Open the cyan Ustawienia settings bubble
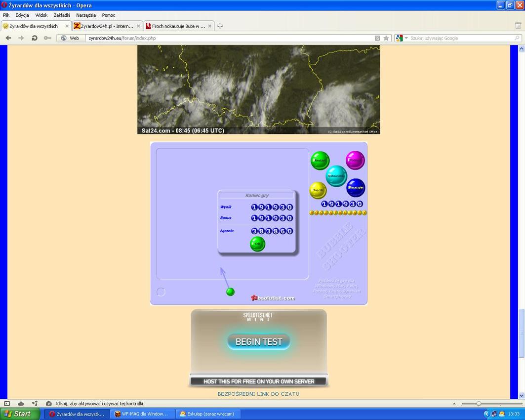This screenshot has width=525, height=420. 336,176
